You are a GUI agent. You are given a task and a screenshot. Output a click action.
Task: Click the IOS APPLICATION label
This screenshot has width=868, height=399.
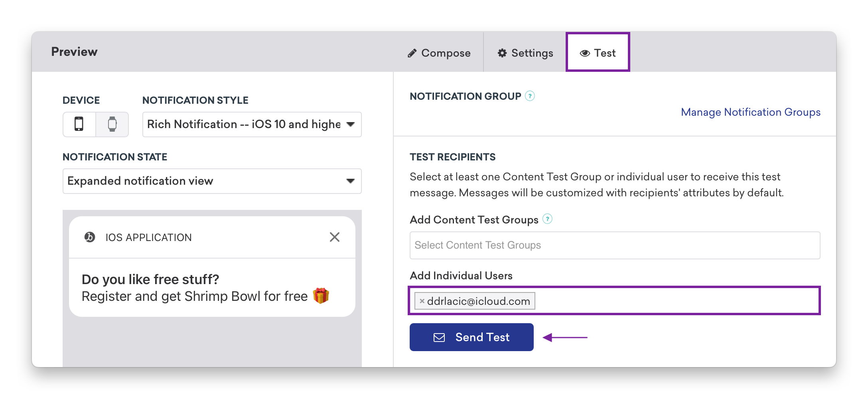[148, 237]
